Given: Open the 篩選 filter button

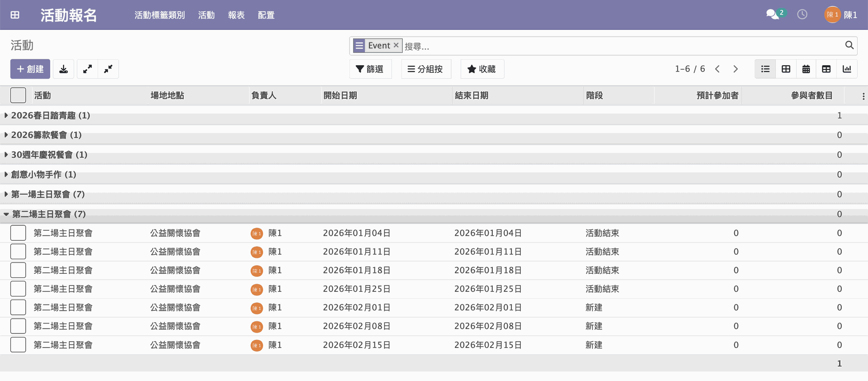Looking at the screenshot, I should point(370,69).
